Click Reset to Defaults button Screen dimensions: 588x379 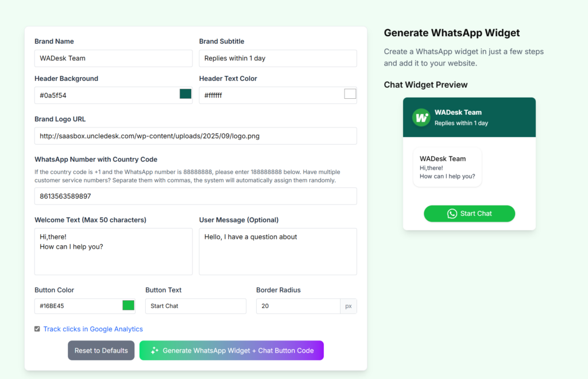tap(101, 350)
